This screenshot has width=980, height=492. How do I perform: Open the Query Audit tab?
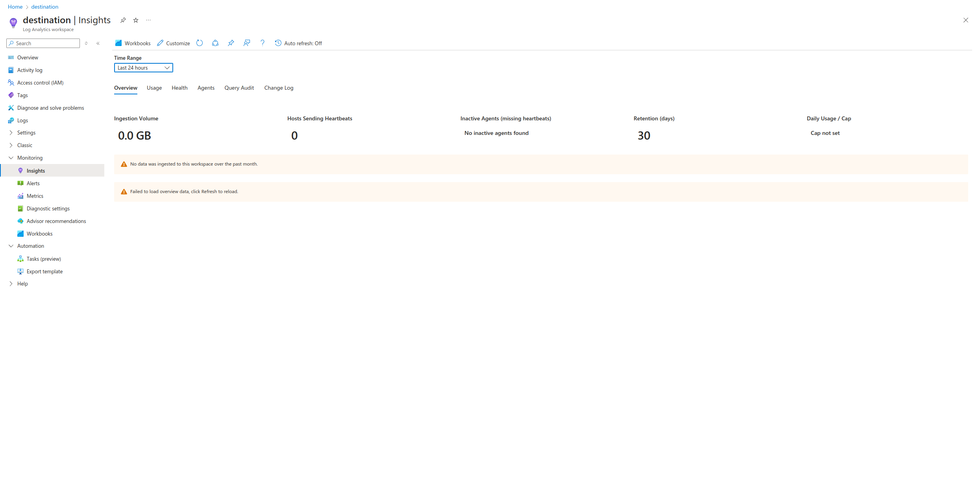pyautogui.click(x=239, y=88)
